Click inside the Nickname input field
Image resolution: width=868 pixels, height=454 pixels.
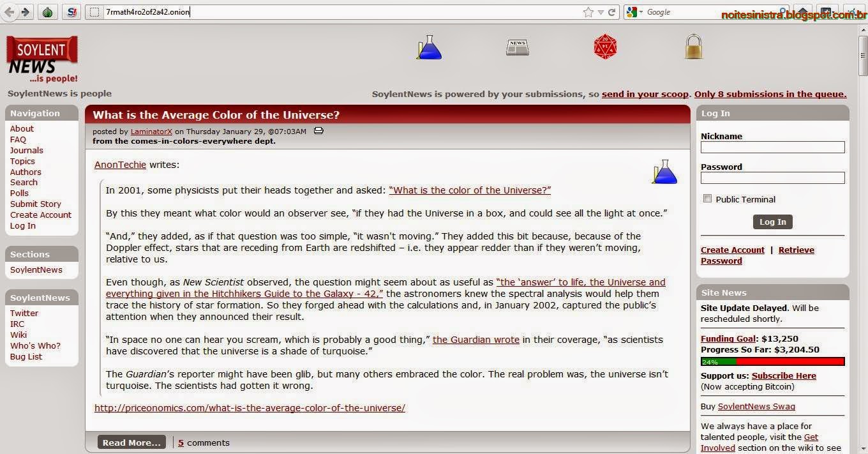[772, 147]
